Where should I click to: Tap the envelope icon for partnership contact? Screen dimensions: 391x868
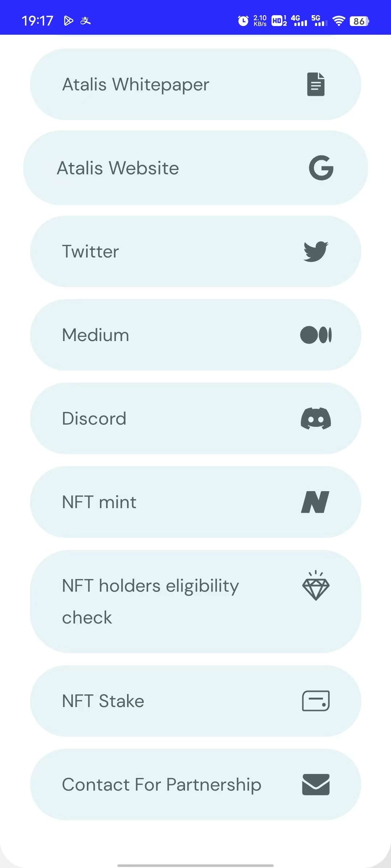click(x=316, y=784)
